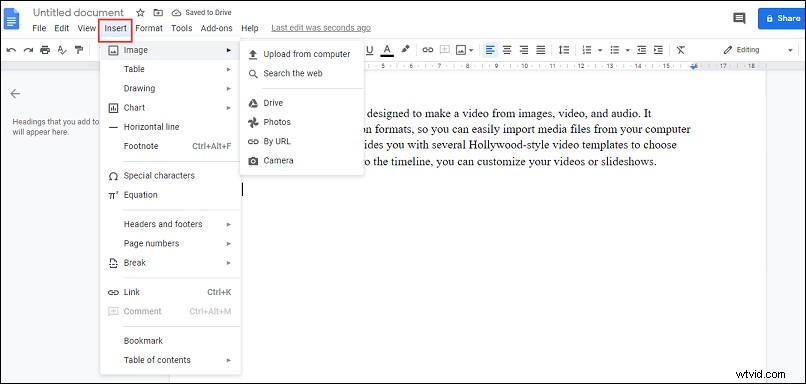
Task: Choose Search the web
Action: [x=302, y=74]
